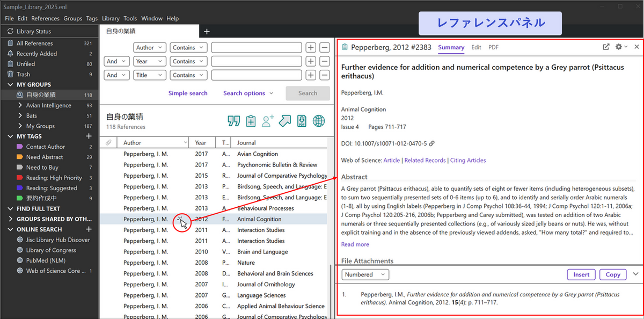Collapse the MY TAGS section
Screen dimensions: 644x319
pyautogui.click(x=11, y=136)
